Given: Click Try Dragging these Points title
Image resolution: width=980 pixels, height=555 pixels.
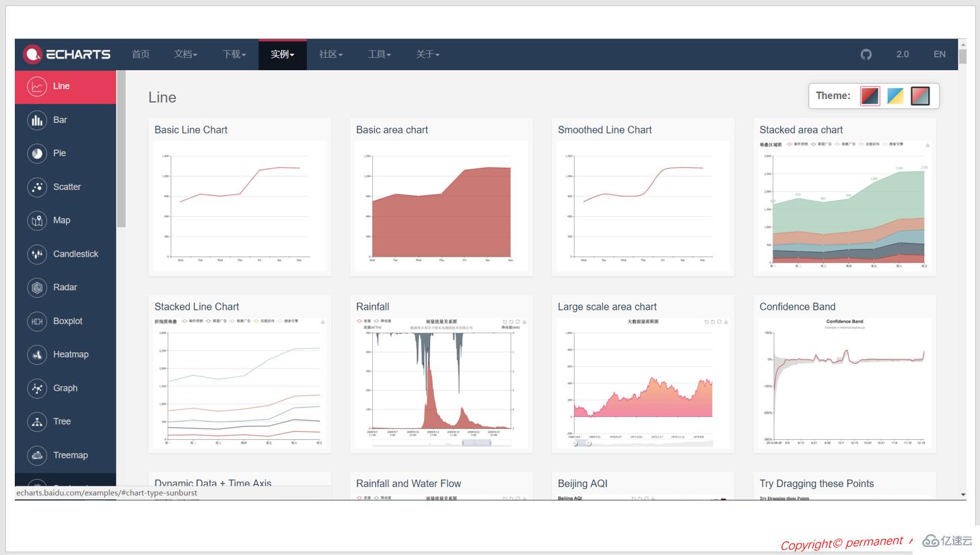Looking at the screenshot, I should (x=816, y=484).
